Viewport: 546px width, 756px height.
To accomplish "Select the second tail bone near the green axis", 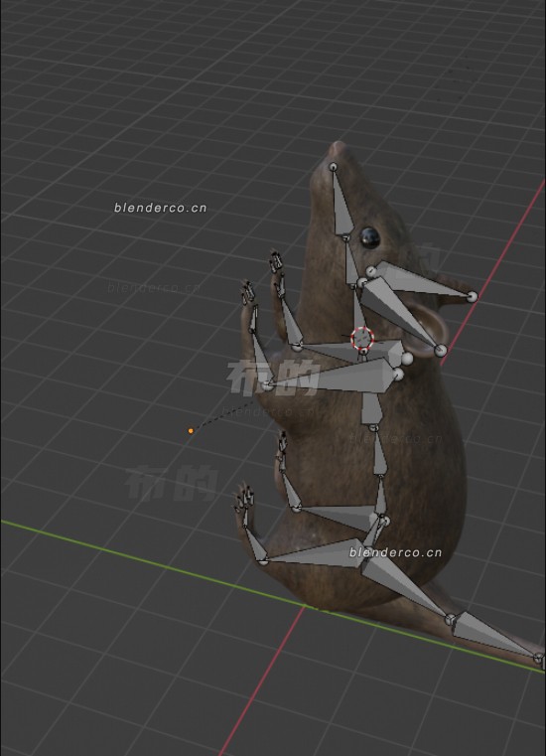I will coord(494,635).
